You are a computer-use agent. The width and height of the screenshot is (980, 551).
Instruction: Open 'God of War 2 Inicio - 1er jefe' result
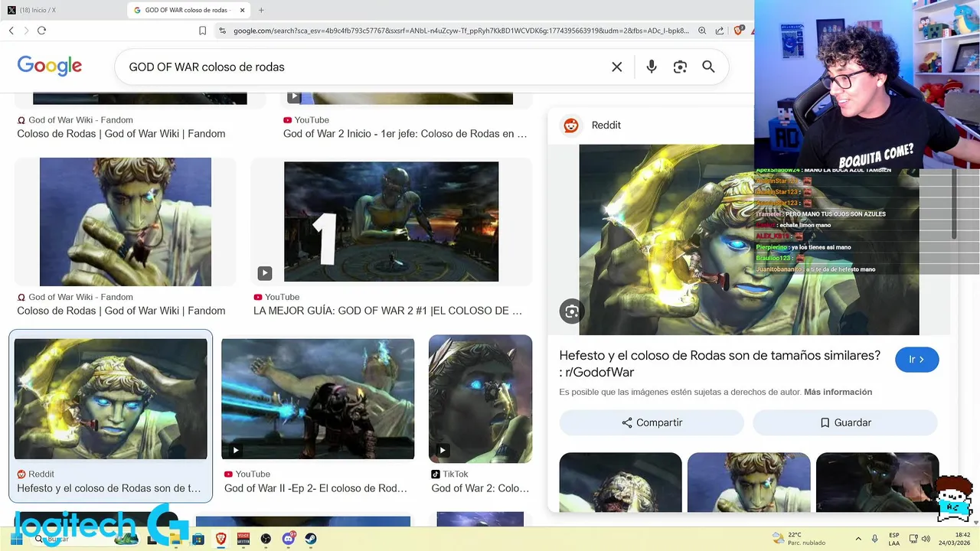coord(405,134)
